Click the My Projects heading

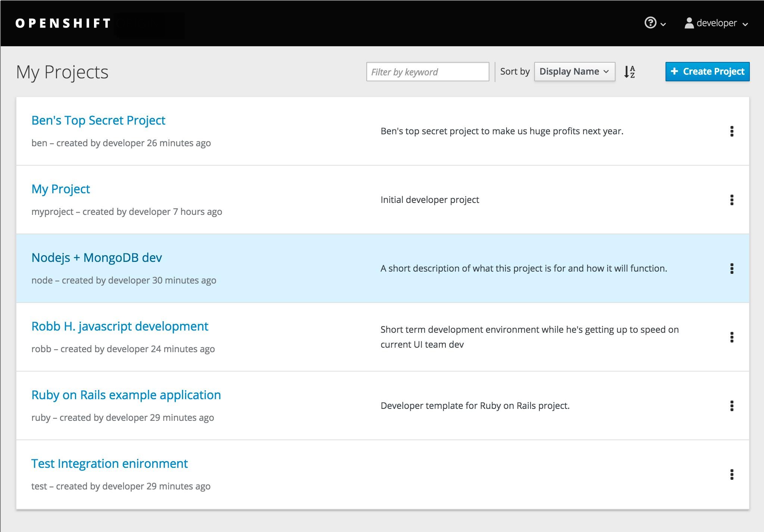pos(62,72)
